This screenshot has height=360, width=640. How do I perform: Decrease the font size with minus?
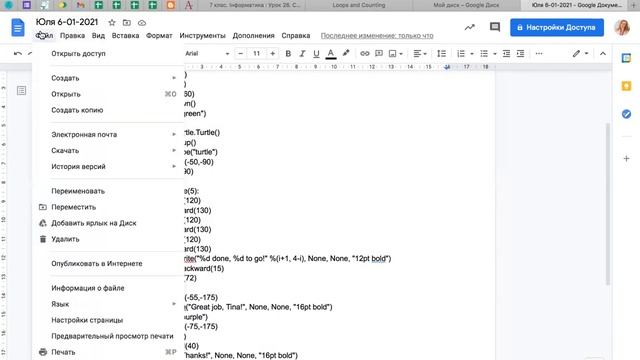pyautogui.click(x=240, y=53)
